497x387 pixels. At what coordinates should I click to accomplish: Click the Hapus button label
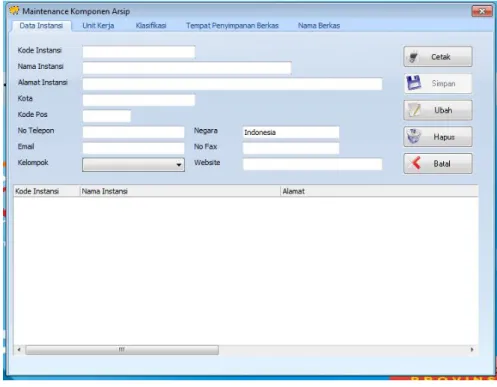click(444, 137)
